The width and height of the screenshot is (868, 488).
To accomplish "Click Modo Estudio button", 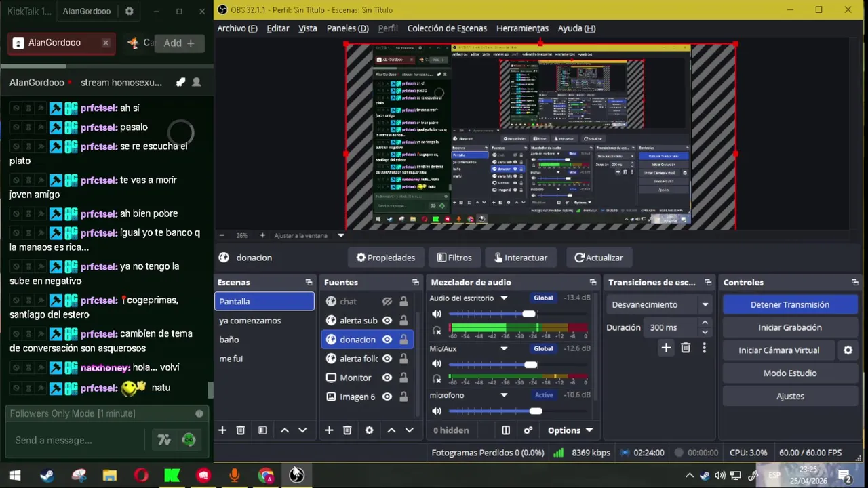I will [x=790, y=373].
